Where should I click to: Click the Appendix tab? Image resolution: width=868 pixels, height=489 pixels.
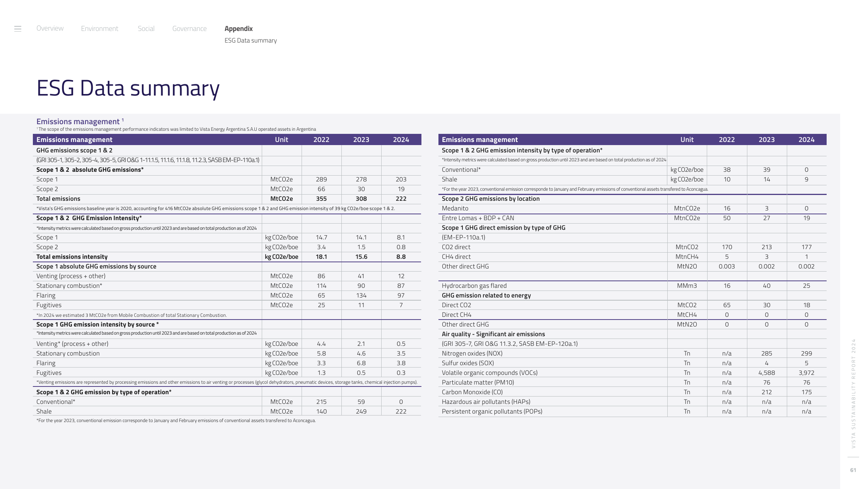point(239,29)
